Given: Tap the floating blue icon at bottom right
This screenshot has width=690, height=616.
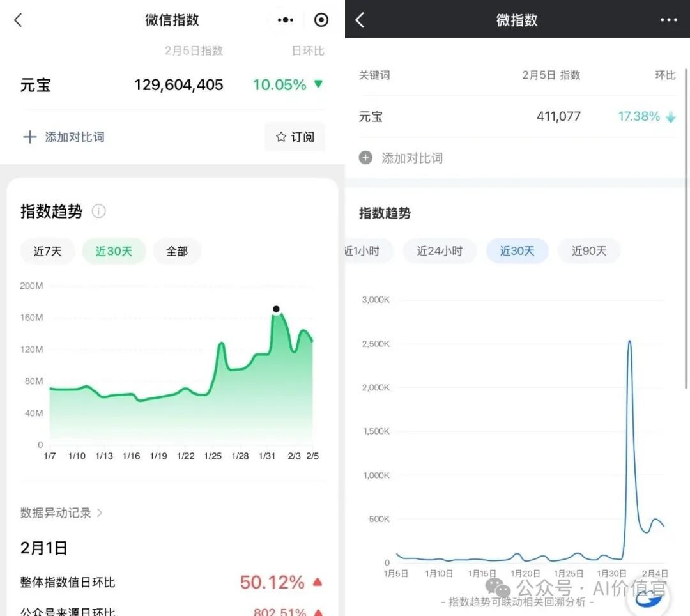Looking at the screenshot, I should pyautogui.click(x=649, y=596).
